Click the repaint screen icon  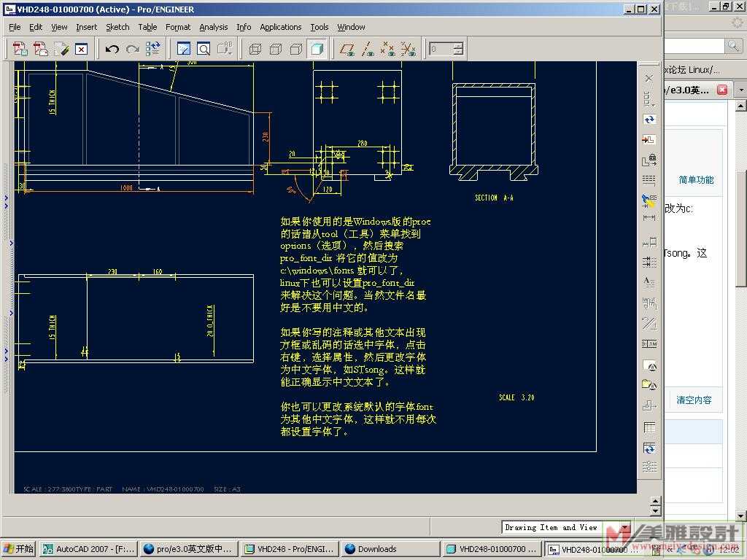(183, 49)
